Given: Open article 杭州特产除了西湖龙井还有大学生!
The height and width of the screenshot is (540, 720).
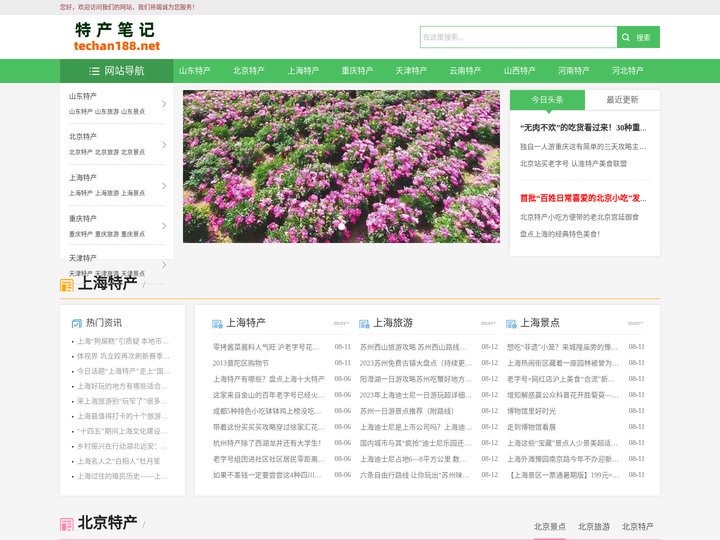Looking at the screenshot, I should (x=267, y=443).
